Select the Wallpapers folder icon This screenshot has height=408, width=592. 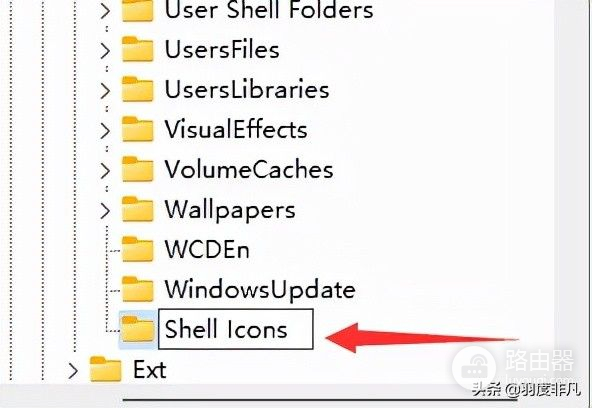(x=137, y=209)
